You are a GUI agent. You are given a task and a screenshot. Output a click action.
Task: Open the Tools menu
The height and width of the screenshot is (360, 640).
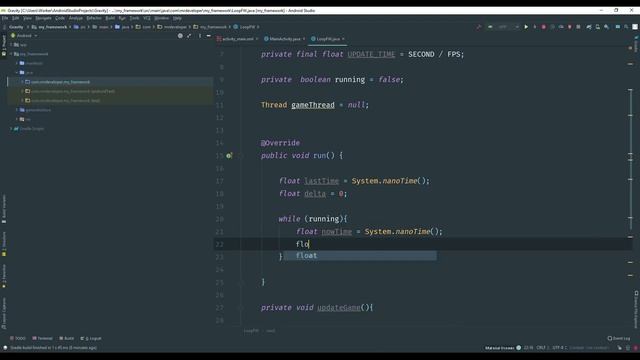click(x=134, y=18)
